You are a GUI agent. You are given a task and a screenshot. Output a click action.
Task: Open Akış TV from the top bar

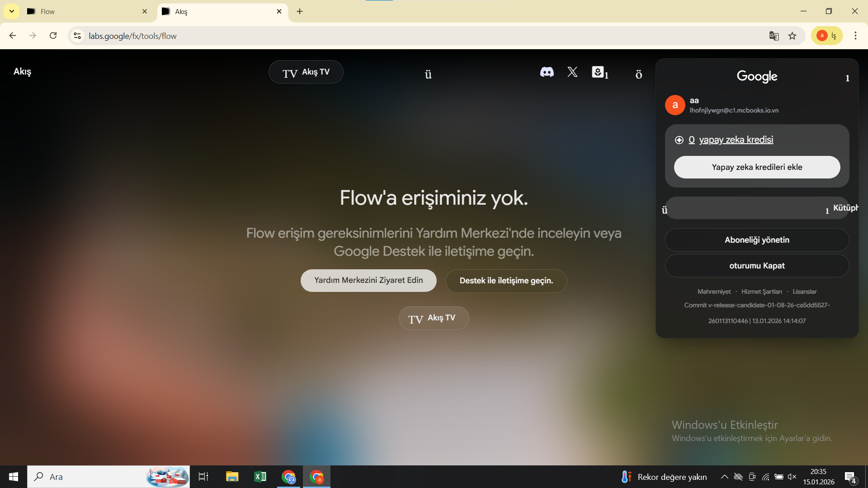click(x=306, y=72)
